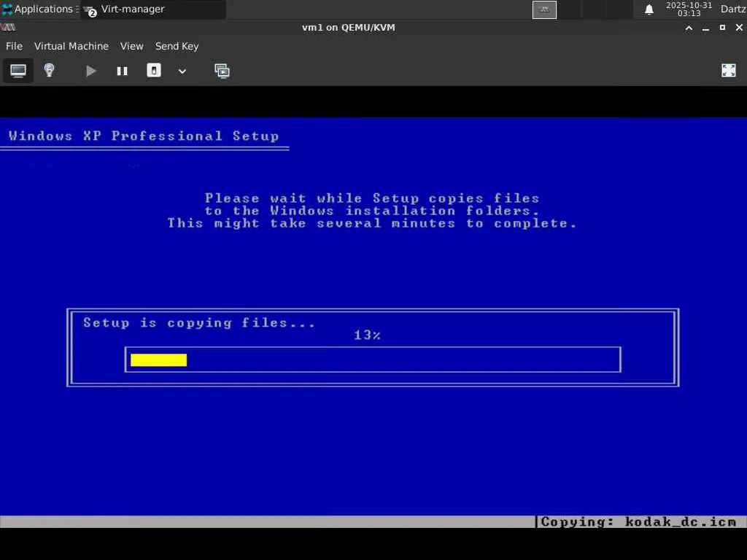Click the 'Copying: kodak_dc.icm' status text
Image resolution: width=747 pixels, height=560 pixels.
[638, 522]
